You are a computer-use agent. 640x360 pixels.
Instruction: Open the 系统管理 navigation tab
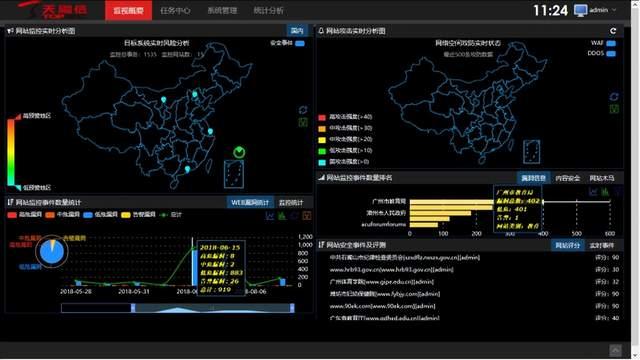(222, 11)
